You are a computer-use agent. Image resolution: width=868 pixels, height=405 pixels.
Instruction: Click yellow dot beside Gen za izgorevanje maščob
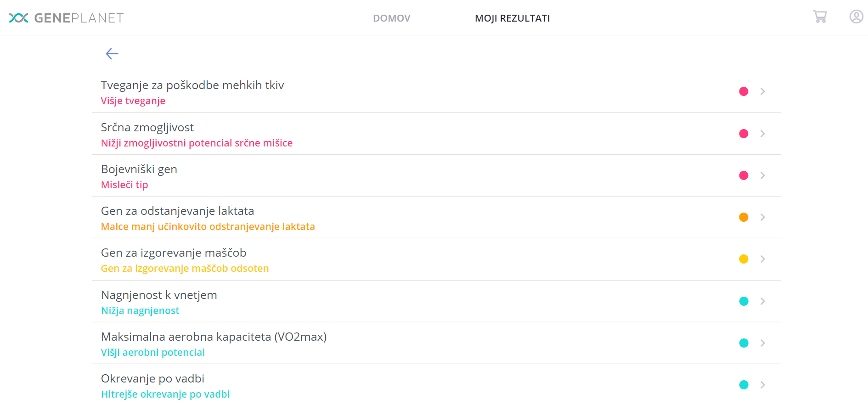(744, 259)
